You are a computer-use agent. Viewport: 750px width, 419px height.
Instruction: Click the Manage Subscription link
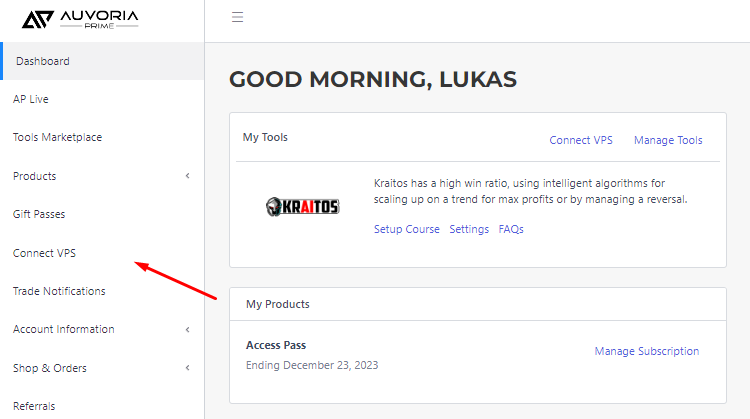pyautogui.click(x=647, y=351)
